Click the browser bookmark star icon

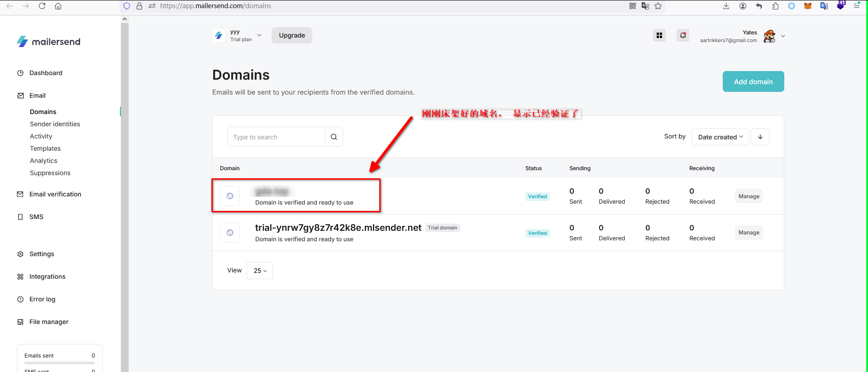658,6
